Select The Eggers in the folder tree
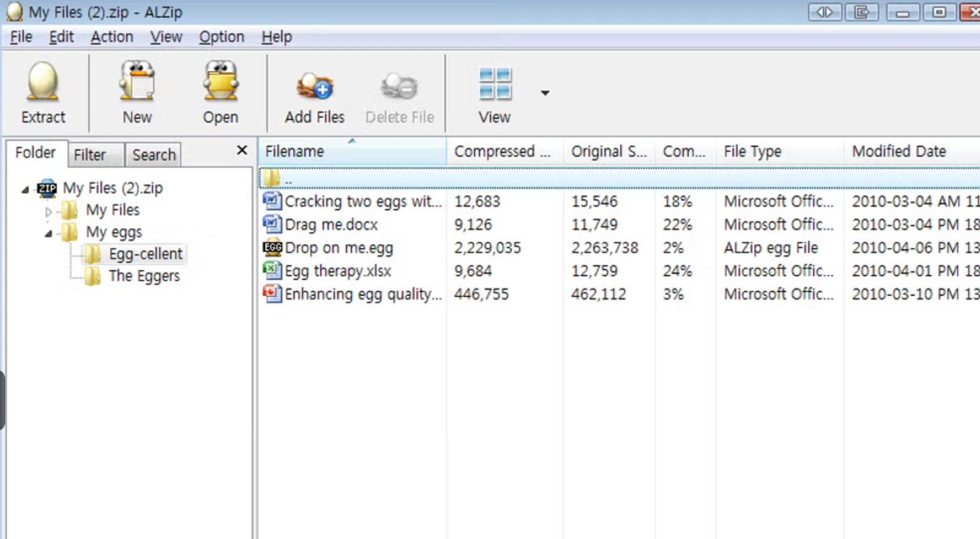 coord(144,276)
